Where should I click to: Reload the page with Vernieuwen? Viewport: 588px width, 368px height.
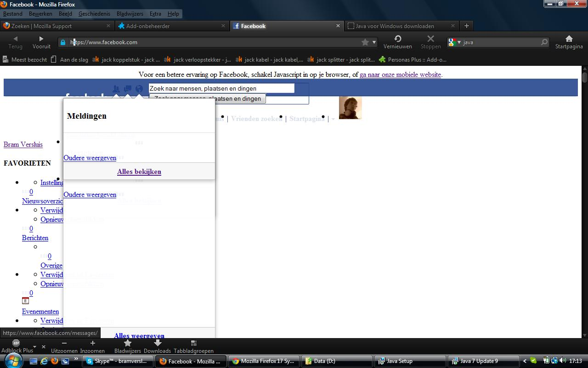click(x=398, y=42)
